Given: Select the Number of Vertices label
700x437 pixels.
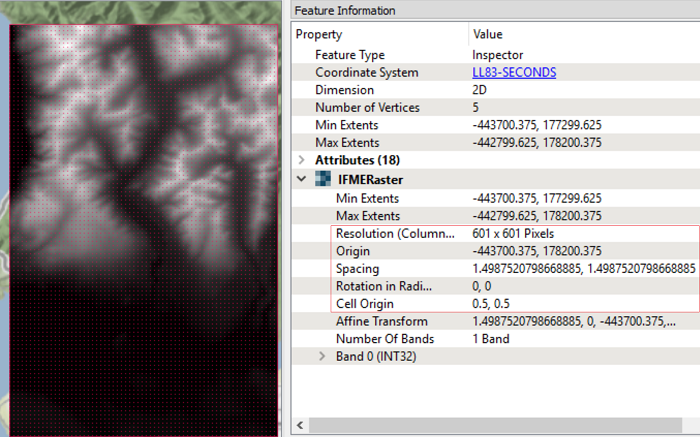Looking at the screenshot, I should pos(367,108).
